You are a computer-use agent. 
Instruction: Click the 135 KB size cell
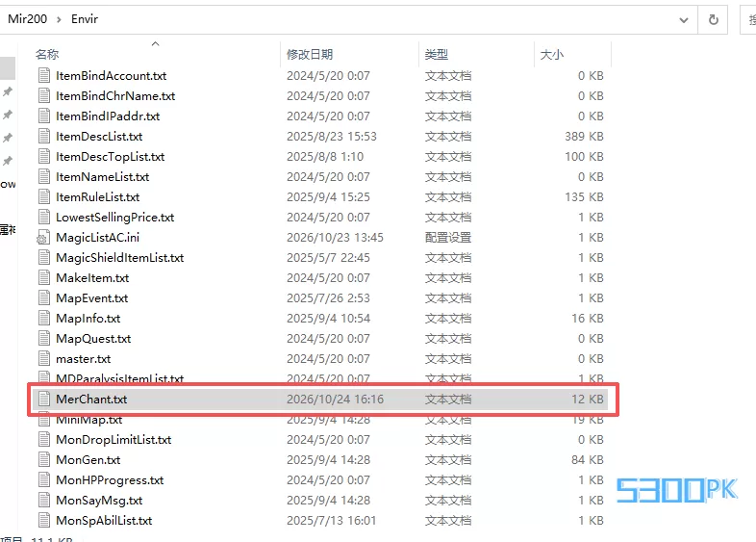click(585, 197)
